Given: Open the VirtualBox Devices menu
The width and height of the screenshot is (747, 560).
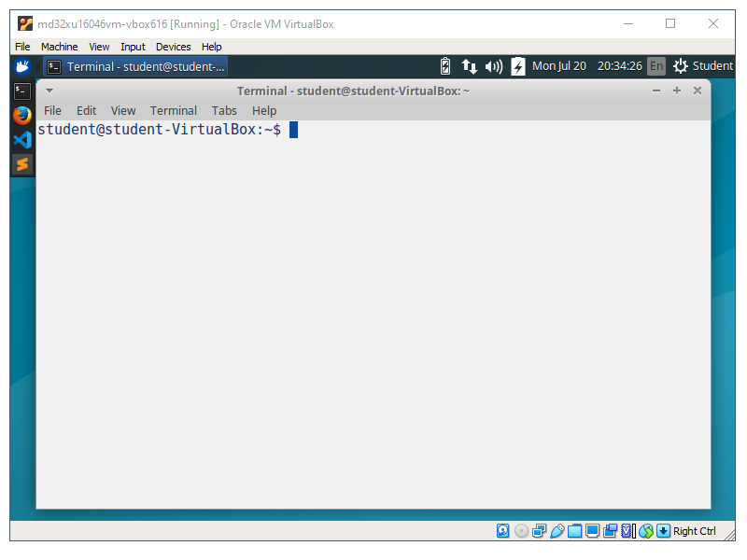Looking at the screenshot, I should [173, 47].
